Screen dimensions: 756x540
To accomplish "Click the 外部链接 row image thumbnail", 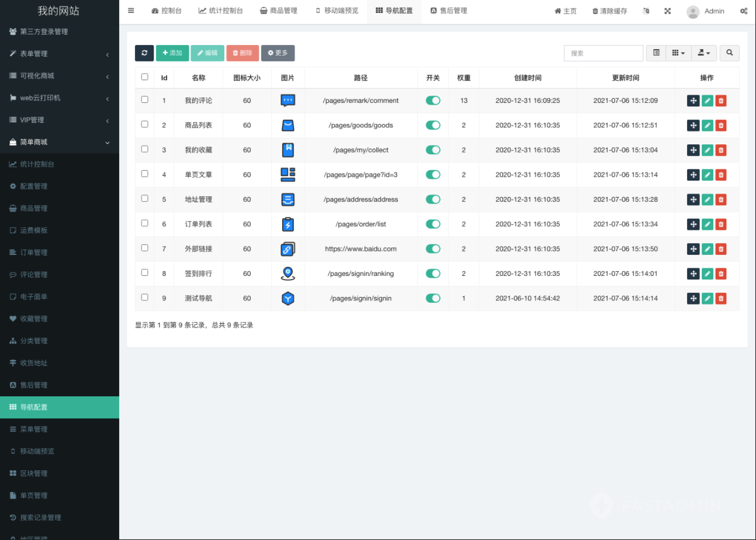I will [287, 249].
